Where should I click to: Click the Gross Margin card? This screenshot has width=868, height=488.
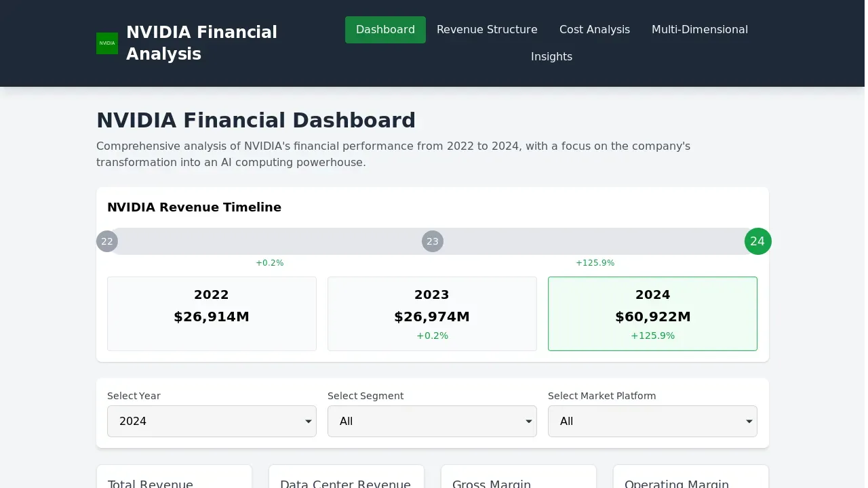point(518,478)
